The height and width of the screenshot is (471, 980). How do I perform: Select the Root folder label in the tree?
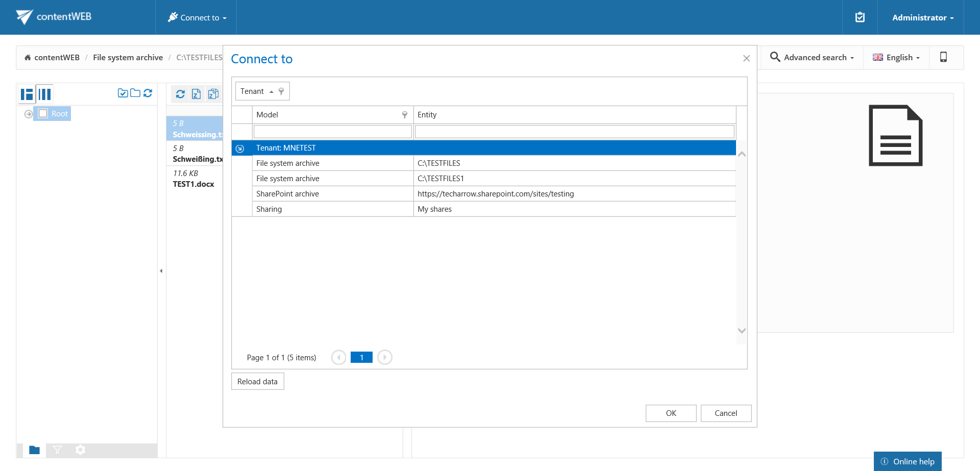pyautogui.click(x=59, y=114)
